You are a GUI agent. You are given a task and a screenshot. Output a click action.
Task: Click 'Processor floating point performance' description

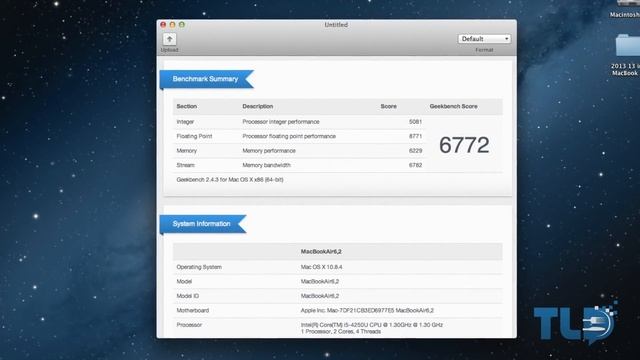pos(289,136)
